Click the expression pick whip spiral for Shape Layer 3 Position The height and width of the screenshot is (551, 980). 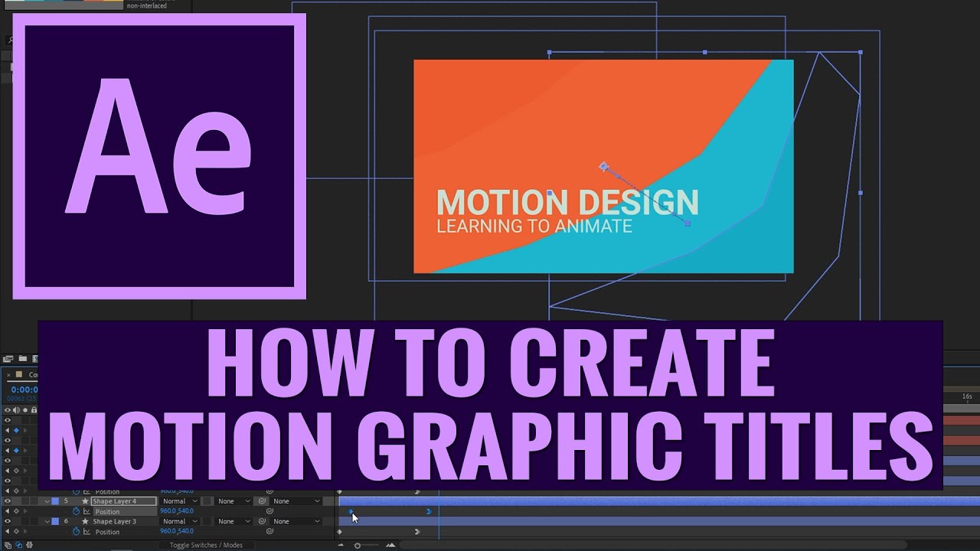(269, 531)
